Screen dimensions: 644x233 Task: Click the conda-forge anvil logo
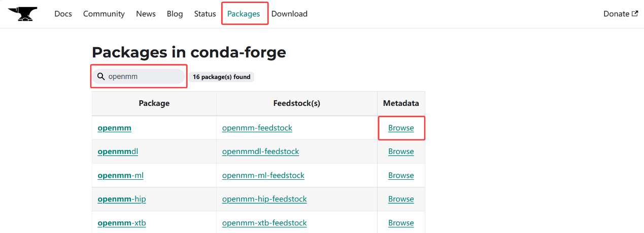pos(23,14)
